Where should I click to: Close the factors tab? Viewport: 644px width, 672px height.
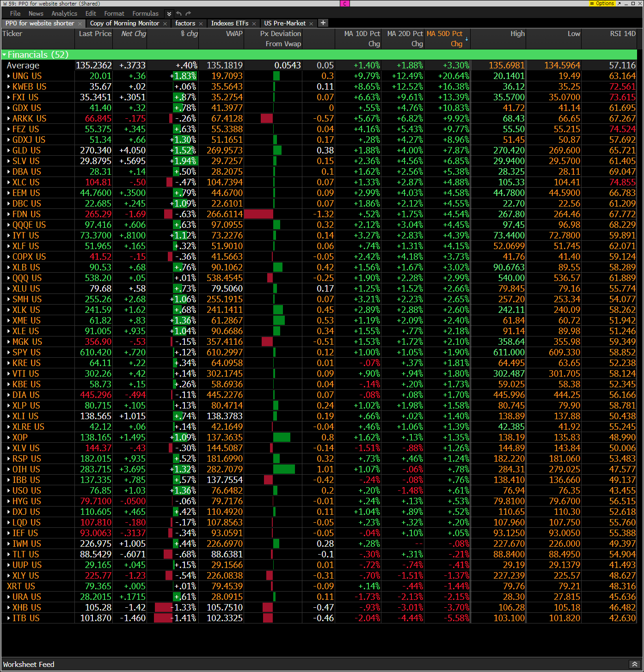click(x=201, y=24)
